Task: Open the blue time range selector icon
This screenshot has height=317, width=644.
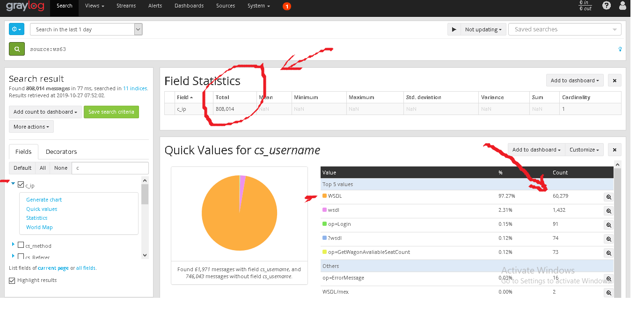Action: (x=16, y=29)
